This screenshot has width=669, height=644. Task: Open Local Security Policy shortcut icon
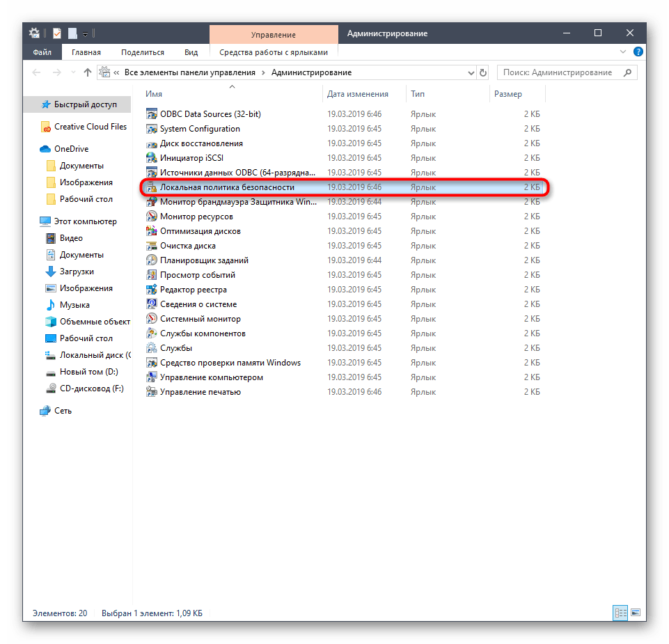[x=152, y=187]
